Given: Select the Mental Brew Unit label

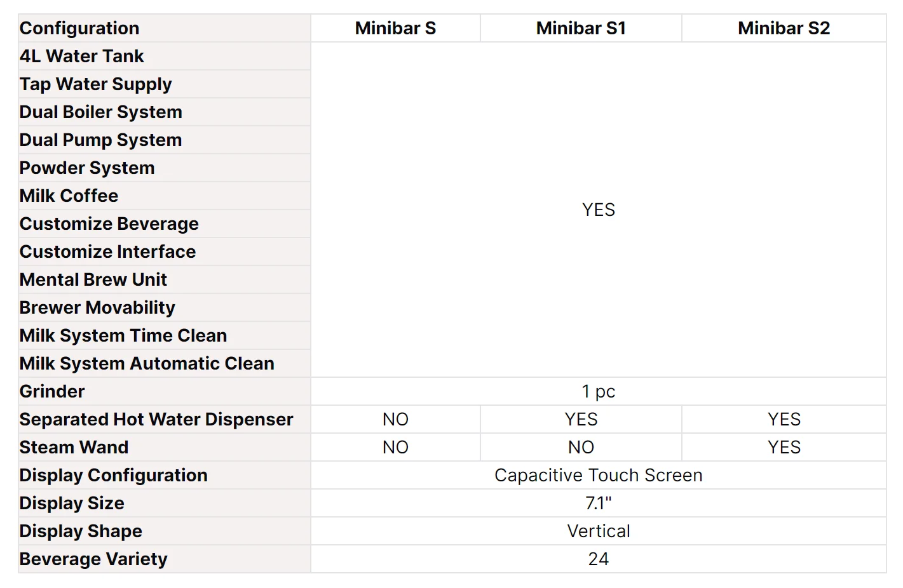Looking at the screenshot, I should pyautogui.click(x=93, y=280).
